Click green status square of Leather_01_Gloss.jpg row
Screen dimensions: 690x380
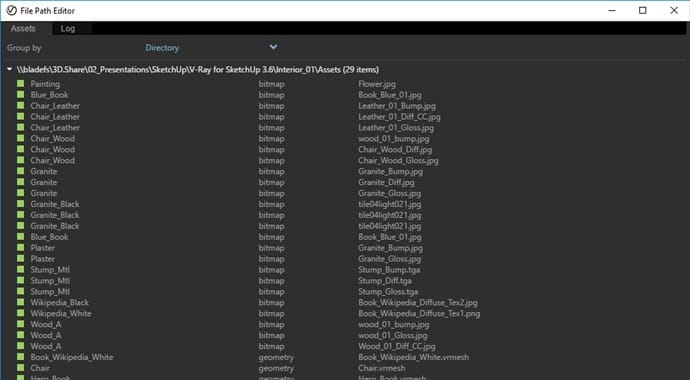(21, 128)
